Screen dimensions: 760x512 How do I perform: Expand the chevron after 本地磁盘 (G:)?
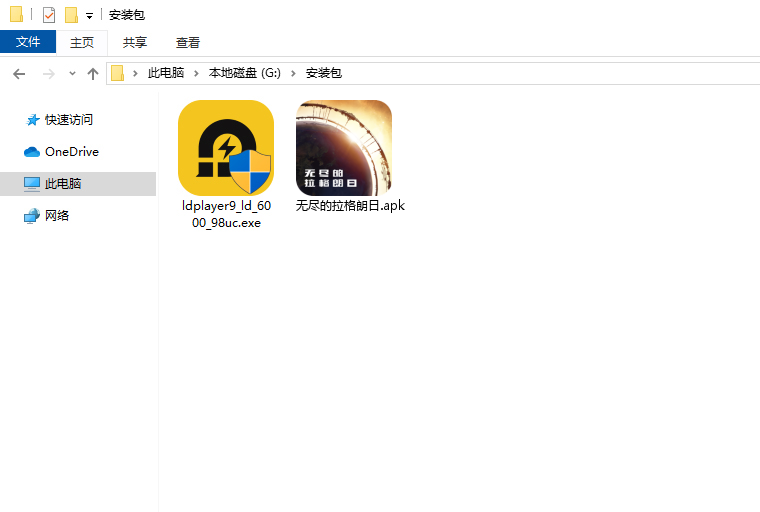(x=293, y=73)
